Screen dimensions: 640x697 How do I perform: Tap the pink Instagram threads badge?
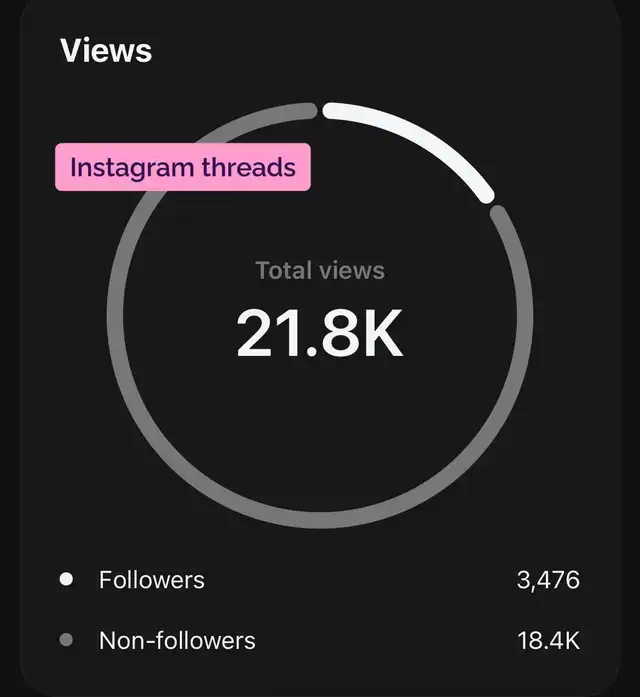coord(183,167)
